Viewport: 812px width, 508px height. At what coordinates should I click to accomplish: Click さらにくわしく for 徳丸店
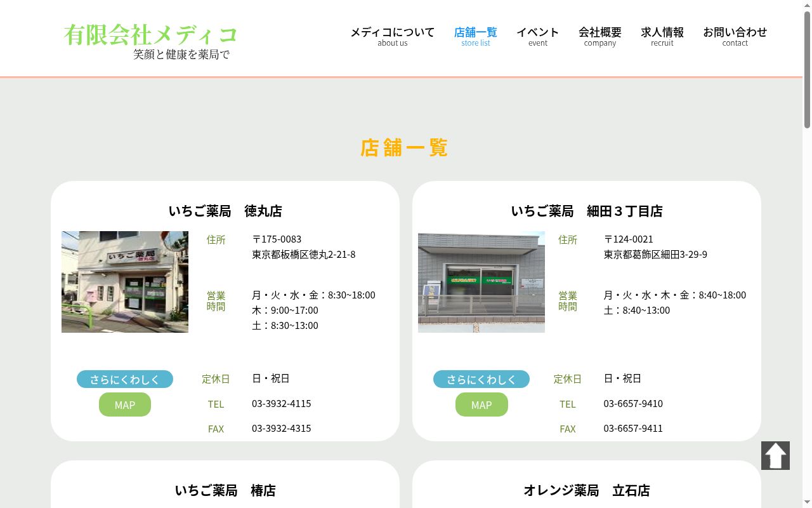pos(125,379)
